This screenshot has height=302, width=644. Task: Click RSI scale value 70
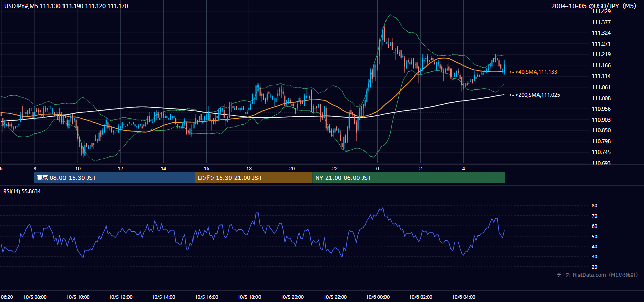click(x=595, y=216)
